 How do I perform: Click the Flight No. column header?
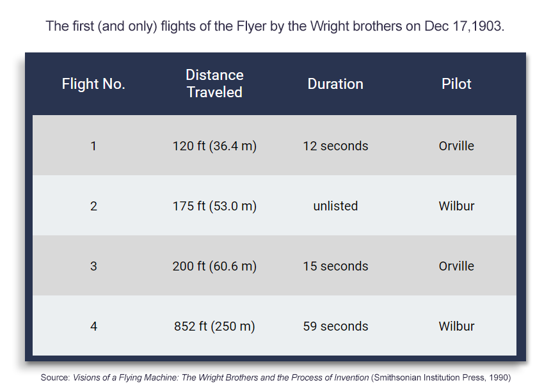point(93,84)
